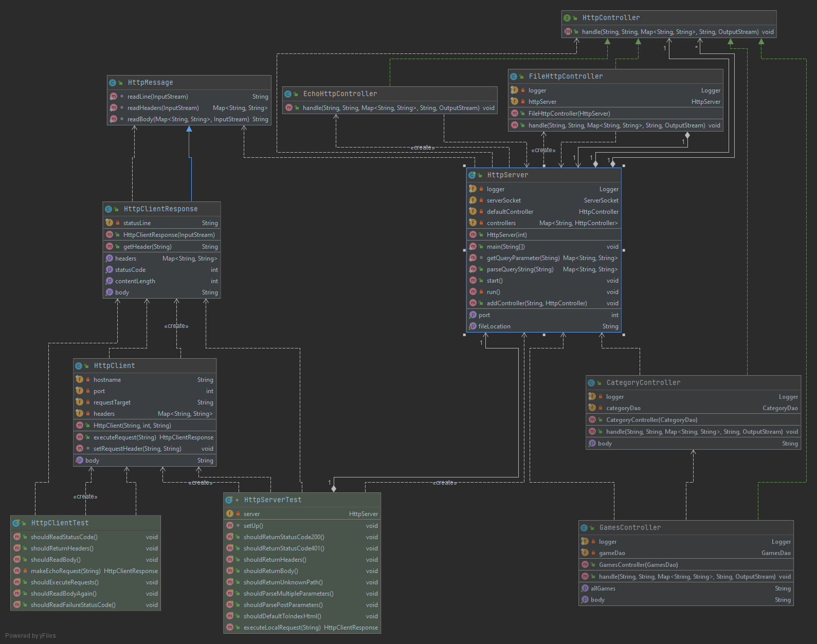
Task: Click GamesController(GamesDao) constructor row
Action: [686, 565]
